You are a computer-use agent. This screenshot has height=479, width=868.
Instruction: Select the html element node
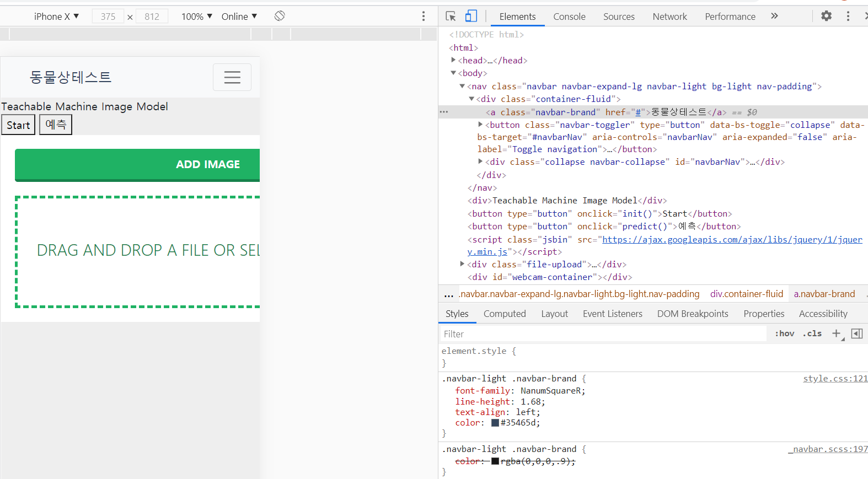(464, 47)
